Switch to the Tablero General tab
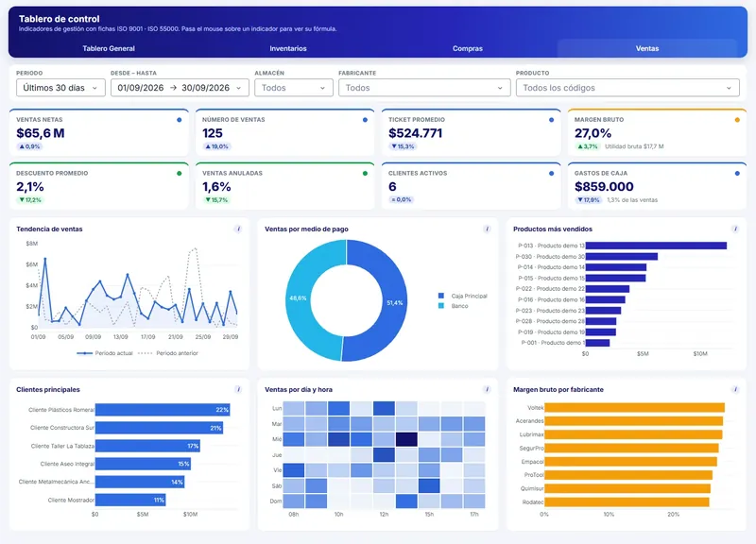This screenshot has width=756, height=544. pos(109,48)
